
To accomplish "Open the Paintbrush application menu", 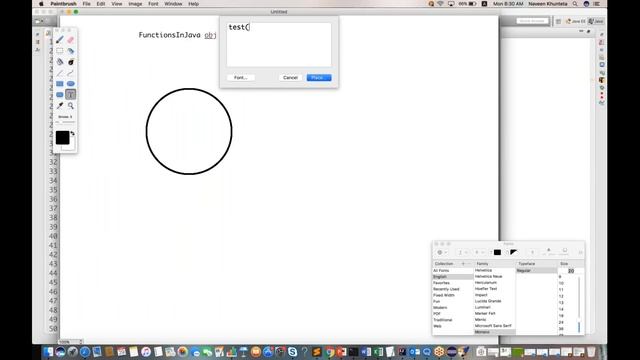I will pos(63,4).
